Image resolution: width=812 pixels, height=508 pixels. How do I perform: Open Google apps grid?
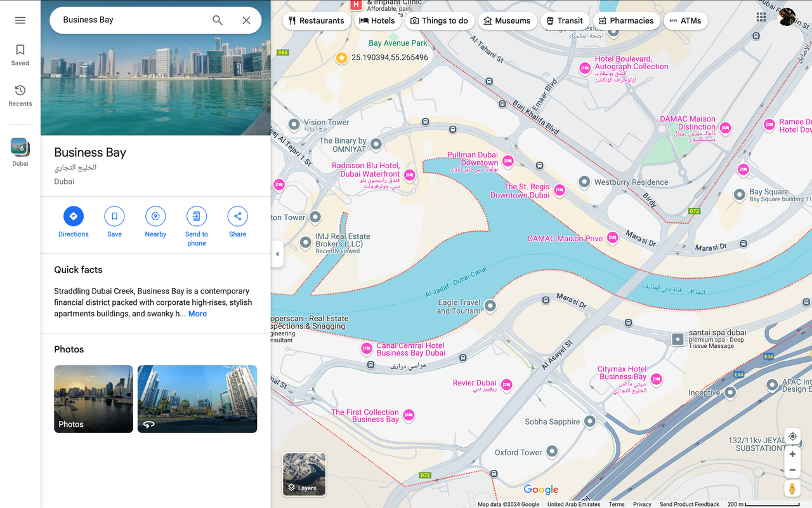coord(761,17)
